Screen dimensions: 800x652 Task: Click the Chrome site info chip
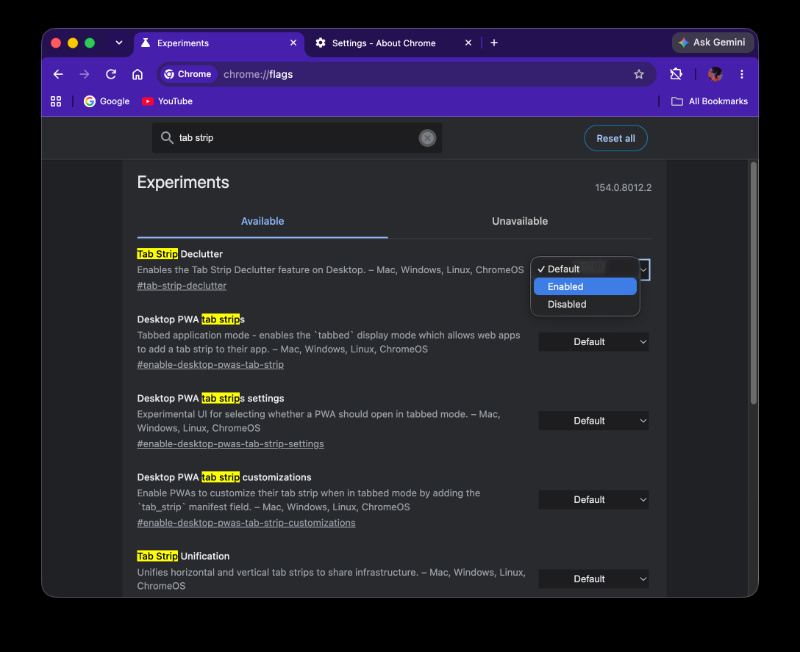click(x=187, y=74)
